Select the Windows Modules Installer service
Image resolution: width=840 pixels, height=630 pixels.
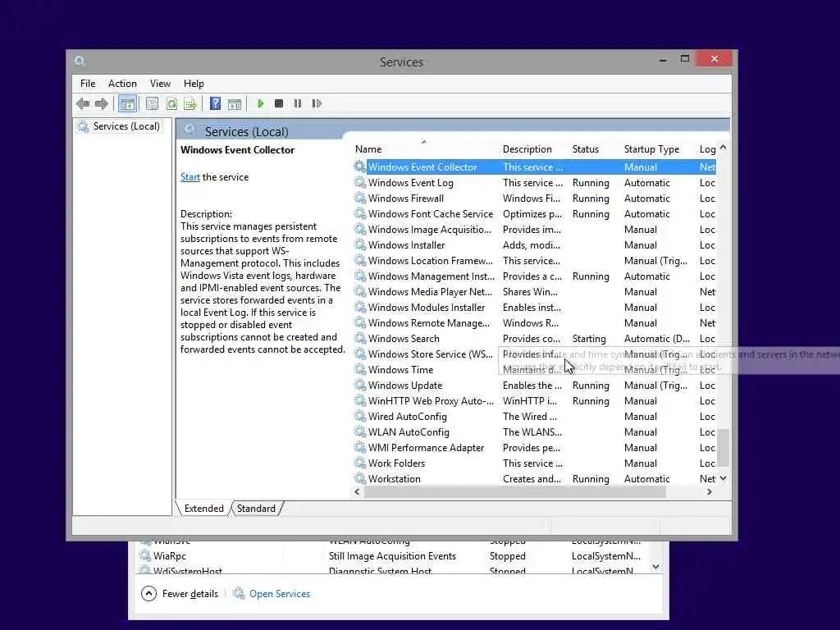pos(534,307)
